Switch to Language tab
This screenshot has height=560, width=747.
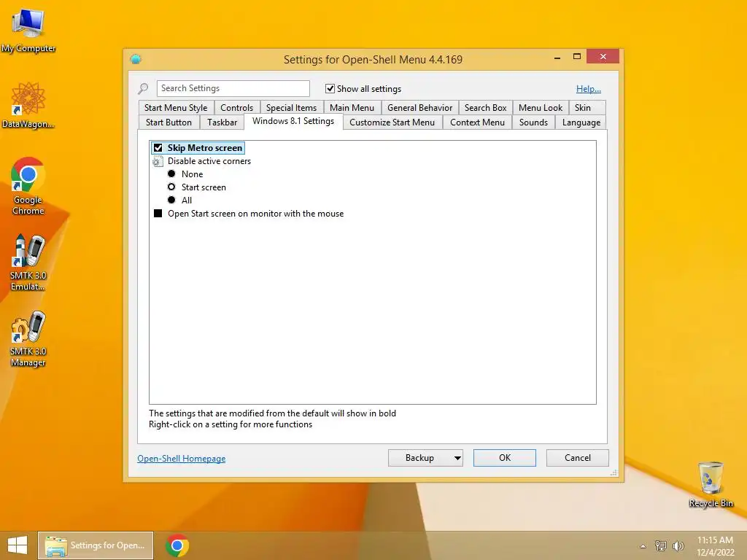tap(581, 122)
